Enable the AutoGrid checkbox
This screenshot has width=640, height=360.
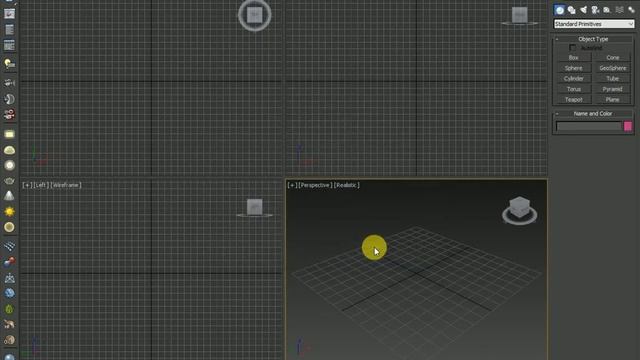point(572,48)
